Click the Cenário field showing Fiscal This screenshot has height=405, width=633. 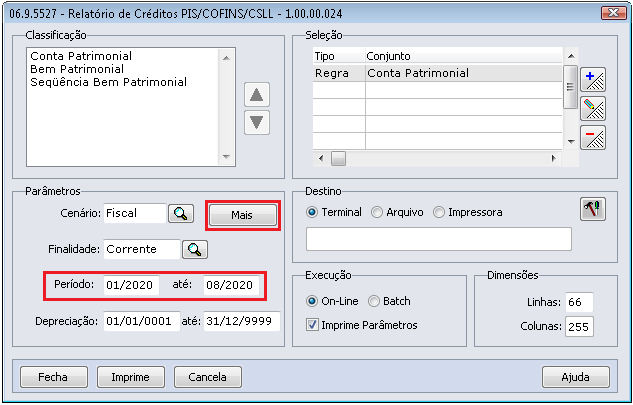tap(135, 213)
